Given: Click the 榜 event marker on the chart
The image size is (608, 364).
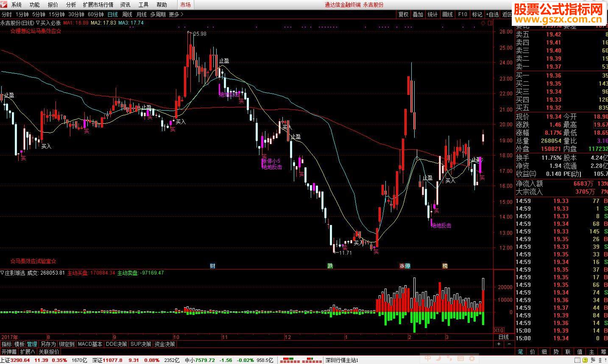Looking at the screenshot, I should pos(445,266).
